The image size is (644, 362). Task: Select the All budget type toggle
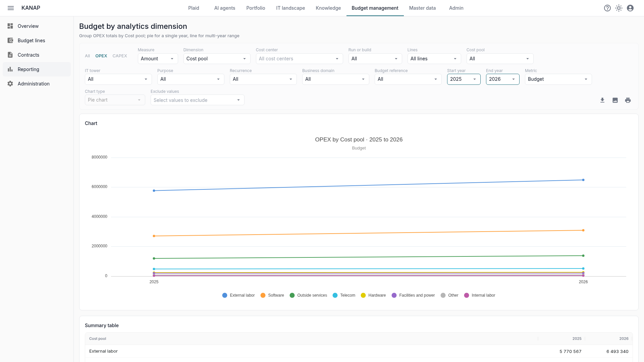pos(87,56)
